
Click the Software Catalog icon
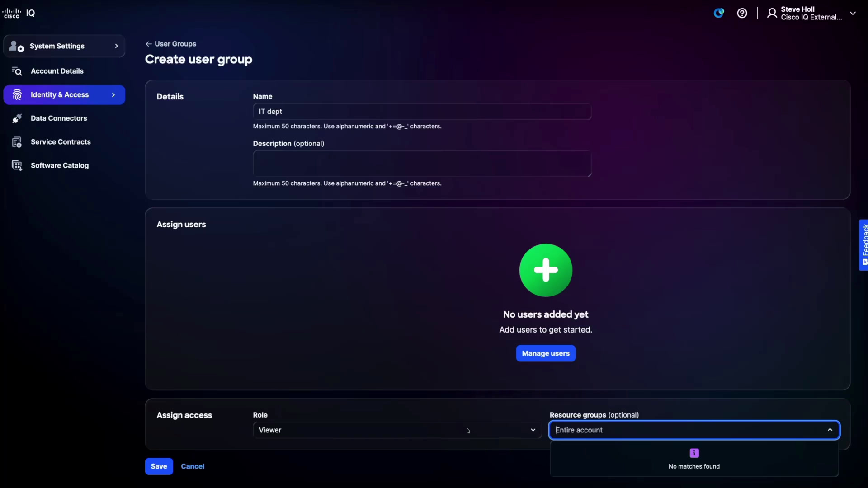(x=17, y=165)
